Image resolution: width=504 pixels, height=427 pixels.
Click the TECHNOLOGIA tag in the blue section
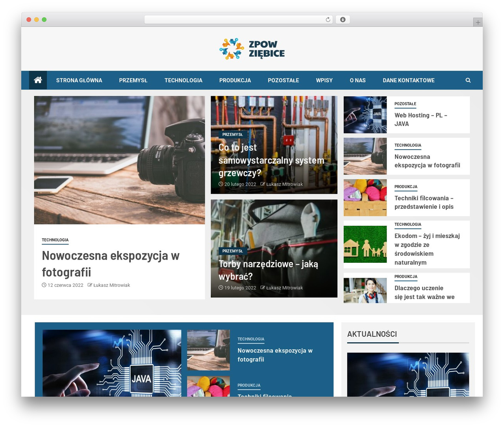(x=251, y=339)
